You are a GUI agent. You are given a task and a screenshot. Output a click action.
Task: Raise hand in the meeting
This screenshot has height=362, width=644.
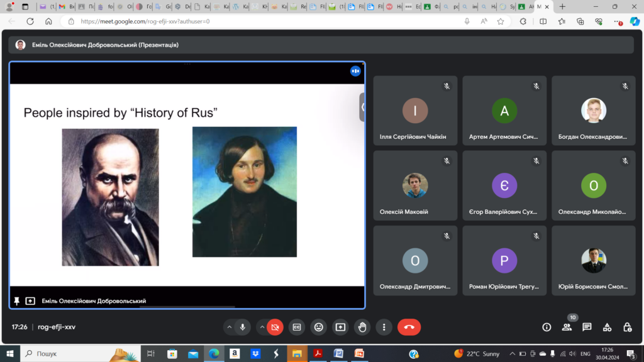362,327
